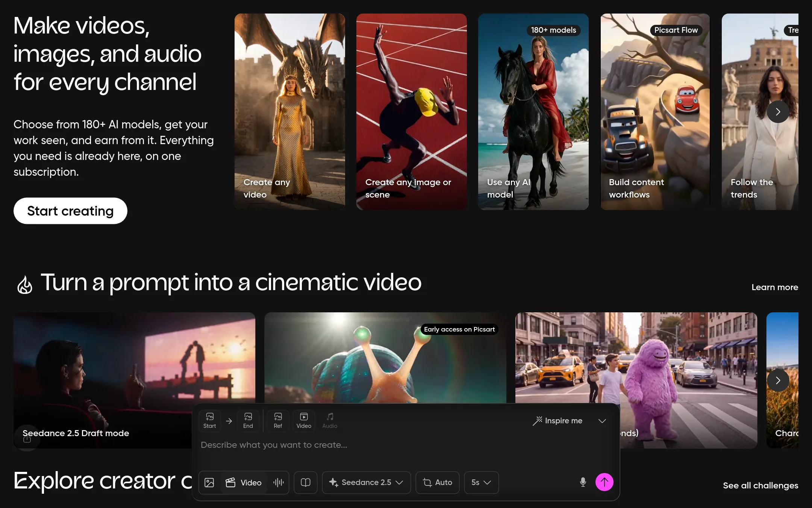Click the 'Early access on Picsart' badge
The image size is (812, 508).
pyautogui.click(x=459, y=329)
